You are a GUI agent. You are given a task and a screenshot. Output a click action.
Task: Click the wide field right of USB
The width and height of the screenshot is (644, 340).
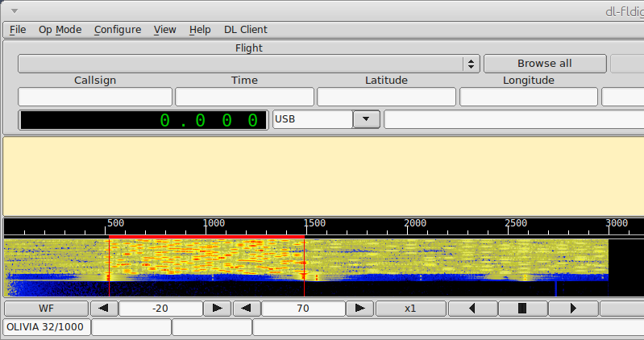click(513, 119)
